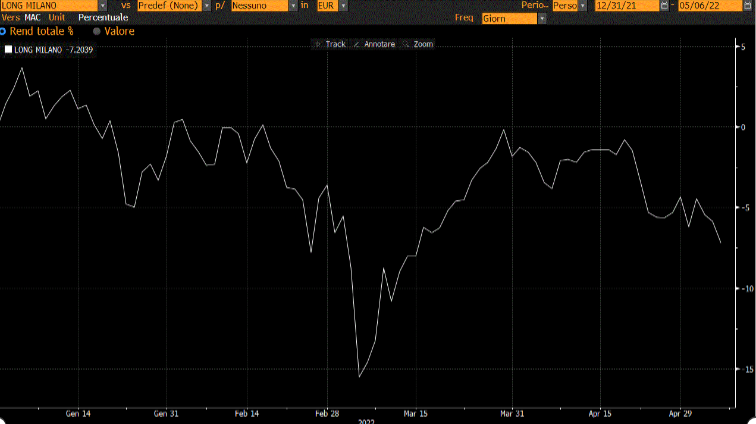
Task: Open the EUR currency dropdown
Action: [x=343, y=6]
